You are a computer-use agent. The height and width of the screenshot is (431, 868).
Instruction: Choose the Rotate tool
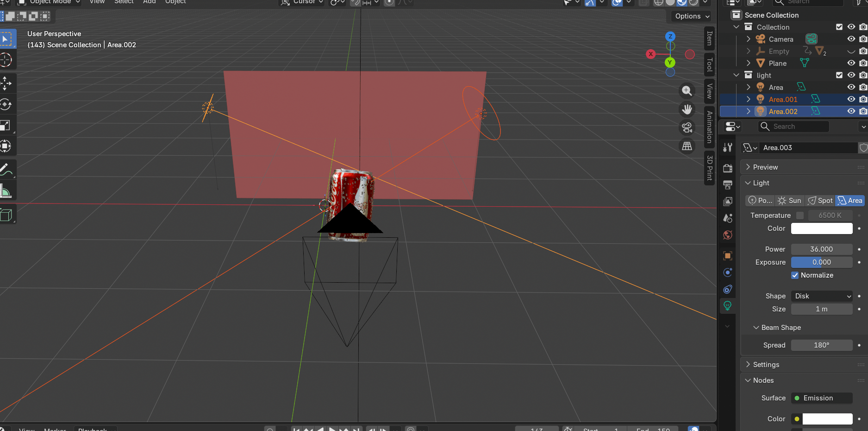[6, 104]
